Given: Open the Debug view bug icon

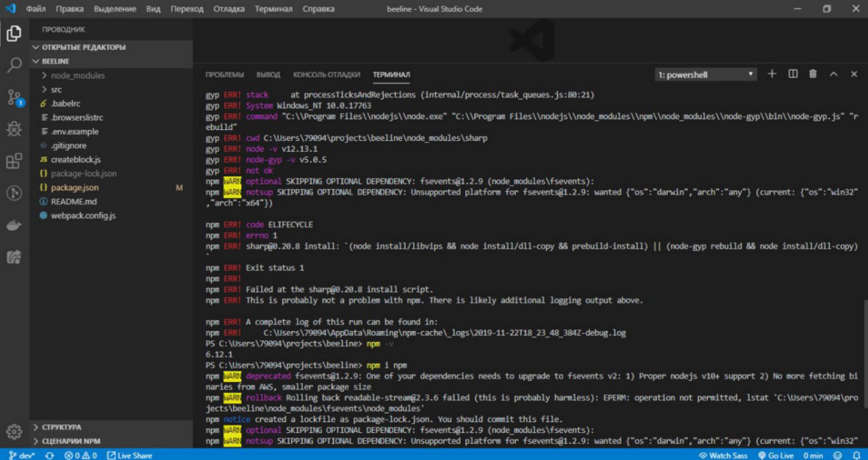Looking at the screenshot, I should click(14, 129).
